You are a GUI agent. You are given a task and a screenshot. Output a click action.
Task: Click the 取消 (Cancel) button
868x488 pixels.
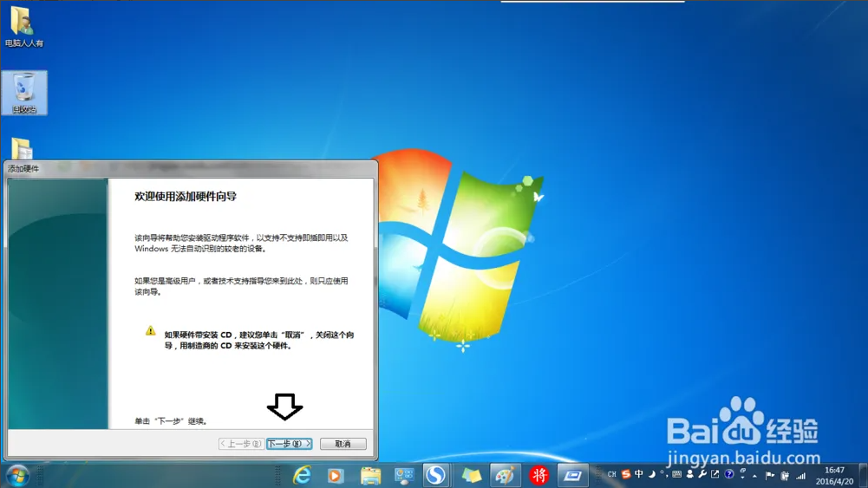pos(343,444)
